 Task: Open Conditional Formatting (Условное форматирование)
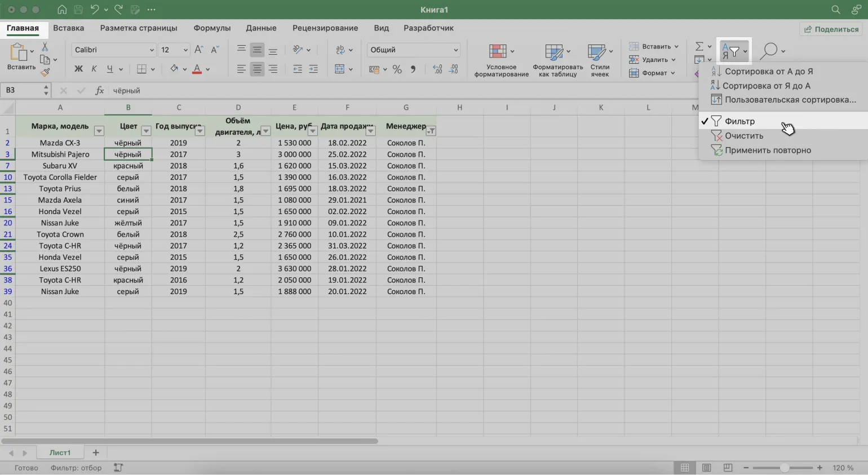coord(501,60)
